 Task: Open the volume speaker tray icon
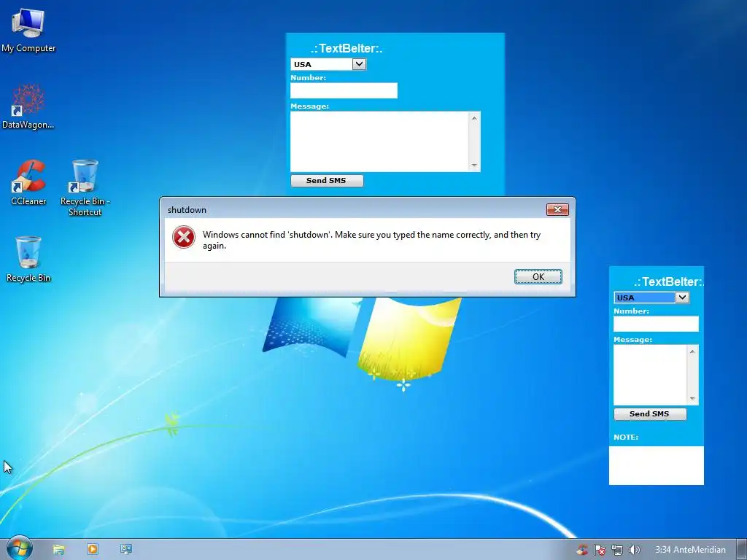pos(634,550)
